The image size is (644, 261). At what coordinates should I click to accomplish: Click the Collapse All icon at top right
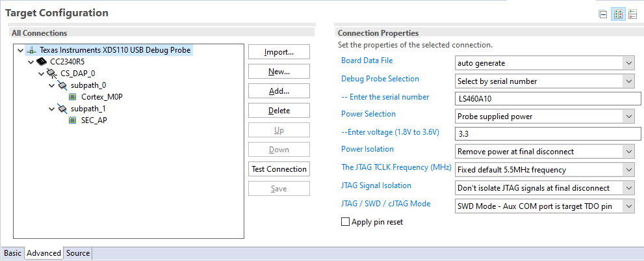coord(603,14)
